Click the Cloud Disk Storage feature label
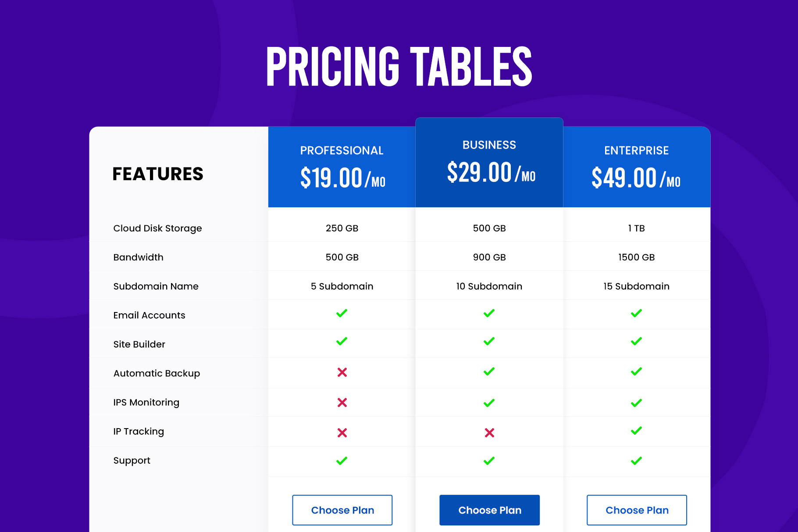798x532 pixels. [157, 228]
